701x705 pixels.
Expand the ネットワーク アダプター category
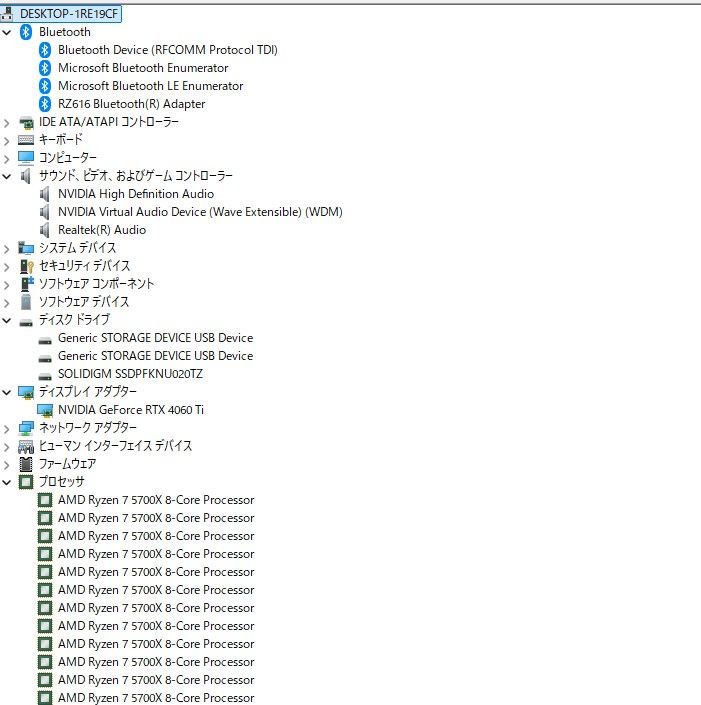click(x=7, y=429)
